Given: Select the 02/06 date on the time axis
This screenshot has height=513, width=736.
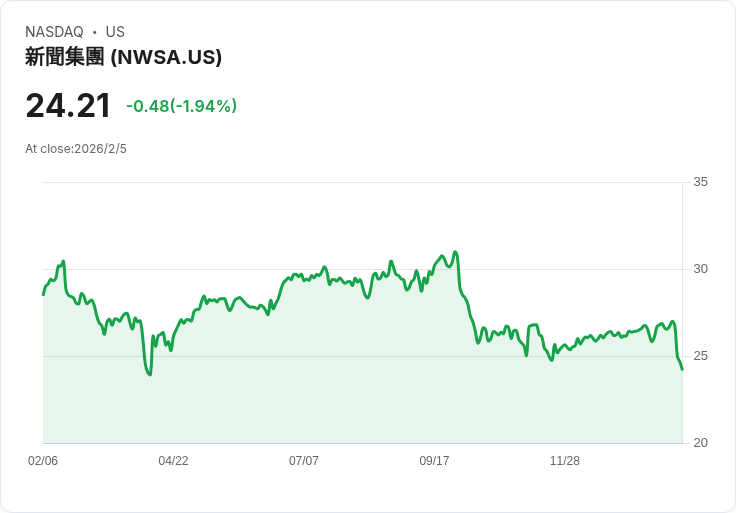Looking at the screenshot, I should click(x=43, y=461).
